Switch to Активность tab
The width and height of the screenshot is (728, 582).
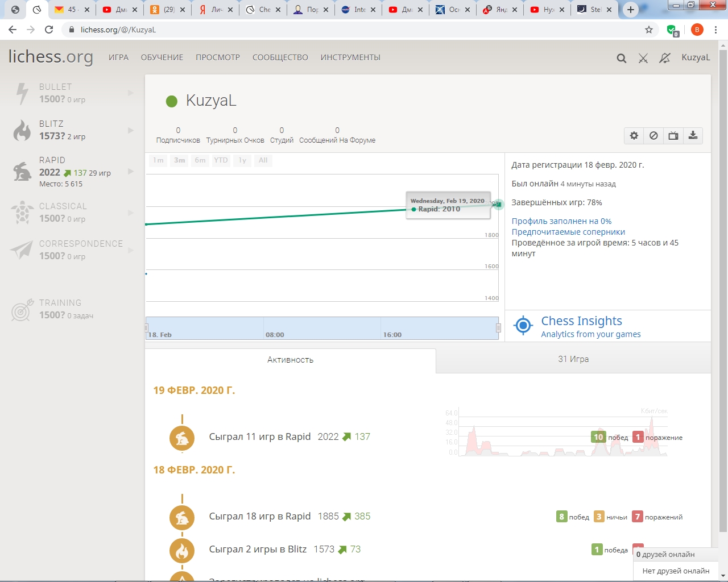click(x=291, y=360)
